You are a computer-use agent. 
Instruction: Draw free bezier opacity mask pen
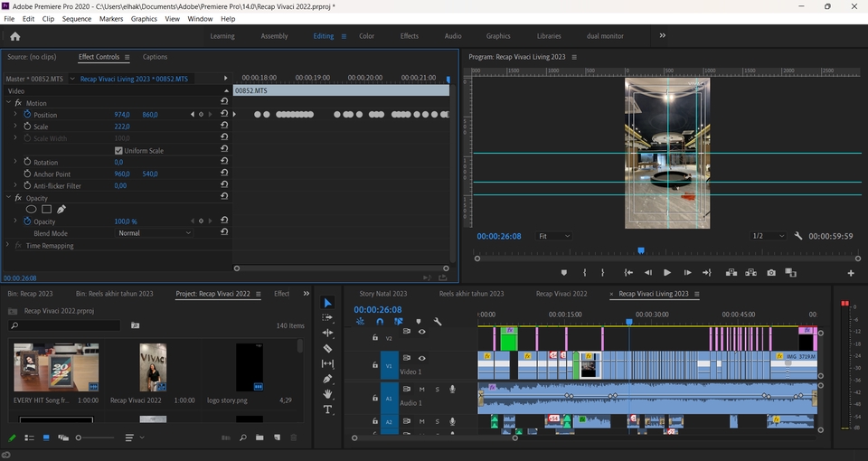pyautogui.click(x=61, y=209)
